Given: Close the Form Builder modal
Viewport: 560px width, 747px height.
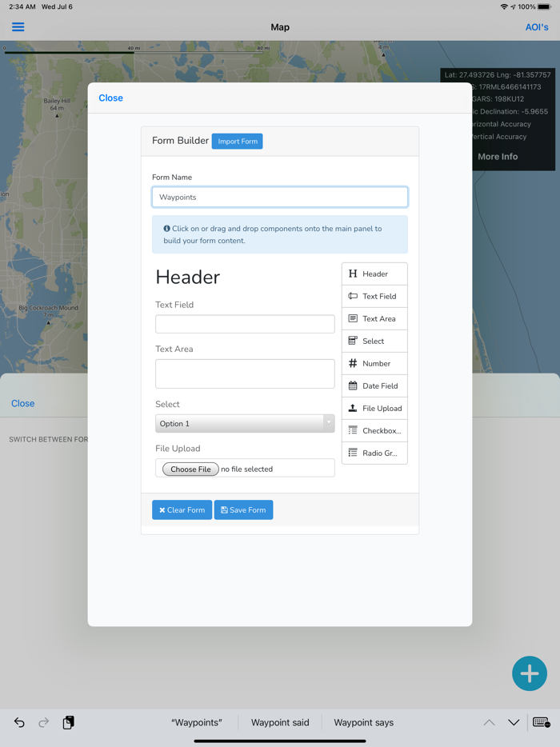Looking at the screenshot, I should coord(110,98).
